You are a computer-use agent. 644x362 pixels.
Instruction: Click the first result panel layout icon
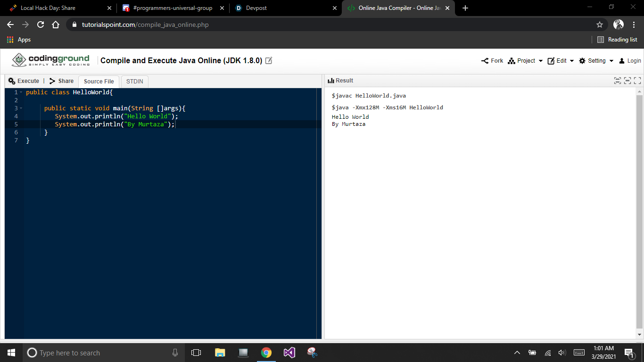[618, 81]
